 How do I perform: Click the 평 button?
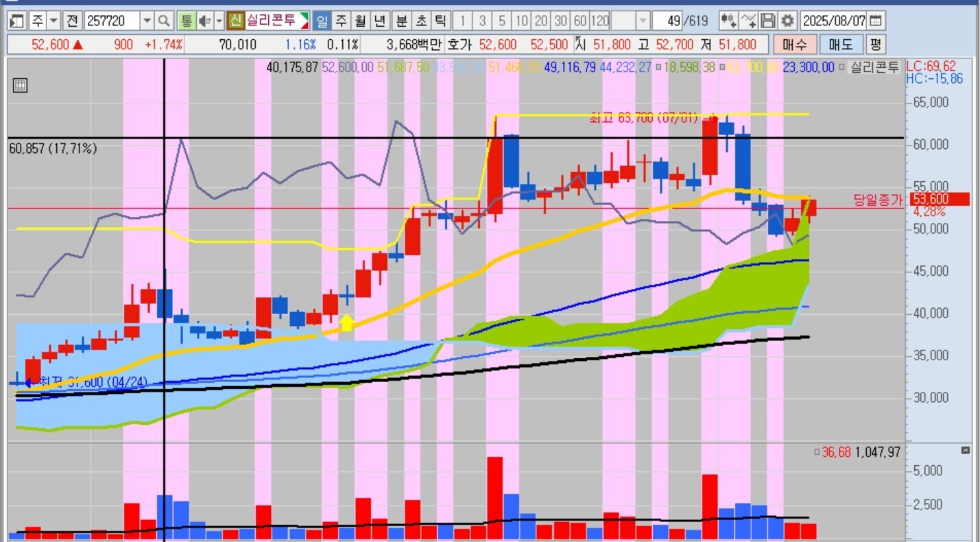pyautogui.click(x=875, y=45)
